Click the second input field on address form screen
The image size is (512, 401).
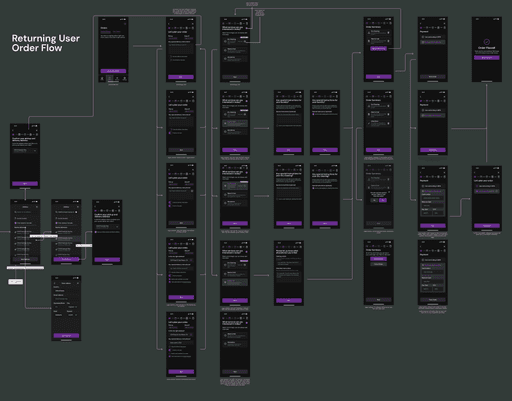point(66,299)
